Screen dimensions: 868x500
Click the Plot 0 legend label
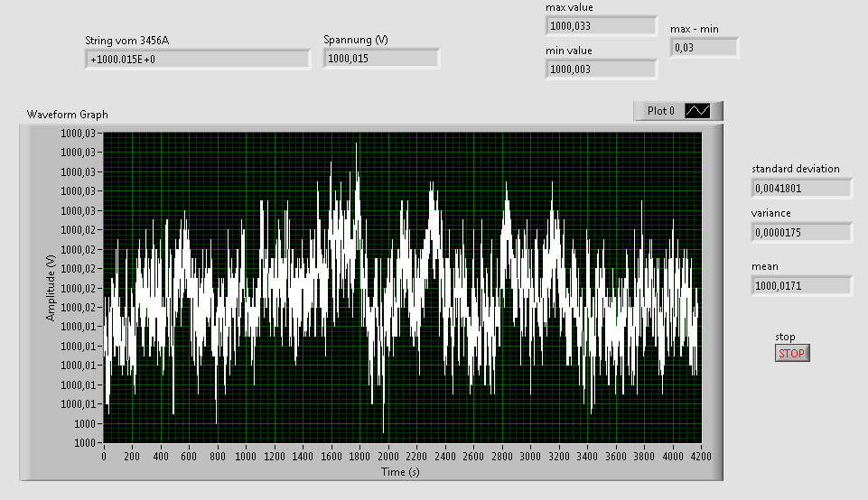tap(661, 111)
